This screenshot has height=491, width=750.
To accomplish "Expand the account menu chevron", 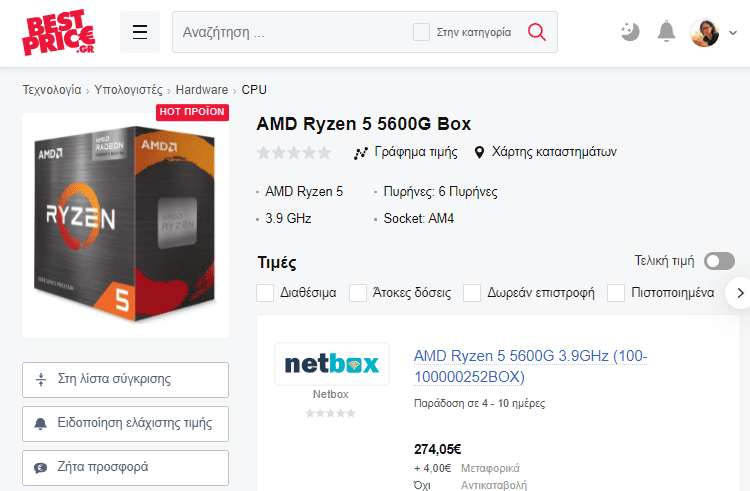I will [733, 33].
